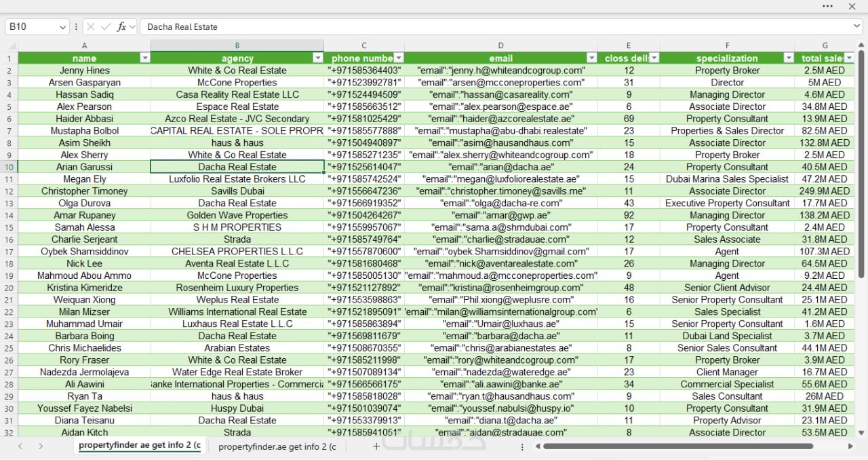Screen dimensions: 868x460
Task: Open the filter dropdown on phone number header
Action: (399, 58)
